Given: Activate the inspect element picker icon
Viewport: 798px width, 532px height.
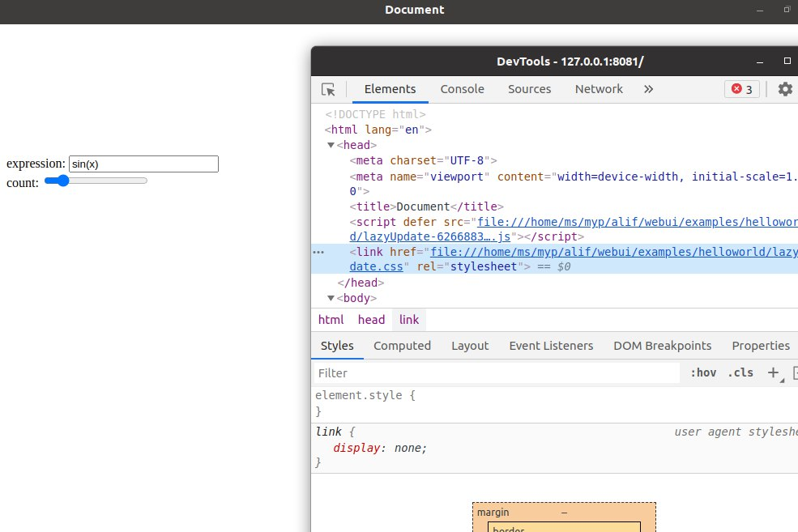Looking at the screenshot, I should coord(328,90).
